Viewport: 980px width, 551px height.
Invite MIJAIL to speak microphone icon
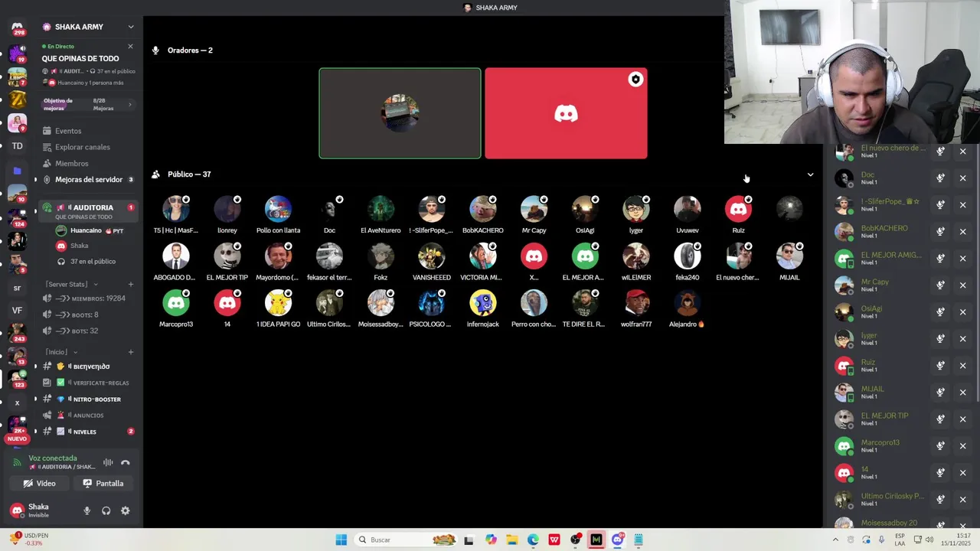pyautogui.click(x=940, y=393)
